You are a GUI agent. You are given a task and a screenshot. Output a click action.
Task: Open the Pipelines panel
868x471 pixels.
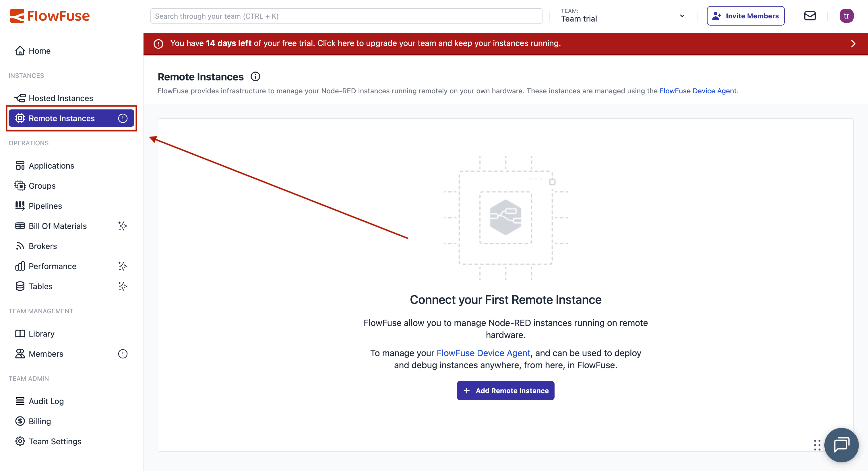coord(45,206)
